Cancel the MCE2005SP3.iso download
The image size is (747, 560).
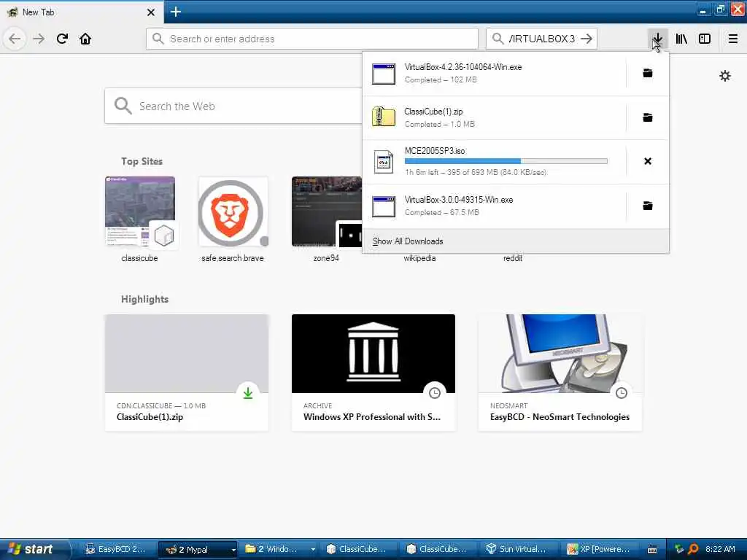pyautogui.click(x=648, y=161)
